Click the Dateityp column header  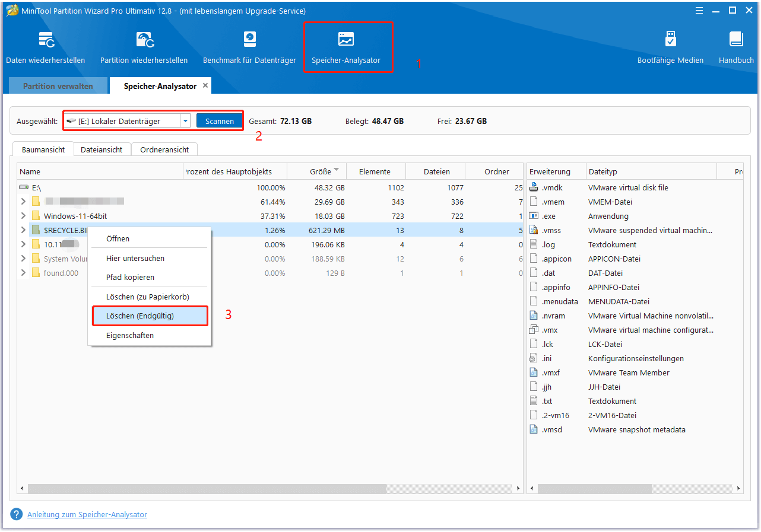(x=652, y=171)
